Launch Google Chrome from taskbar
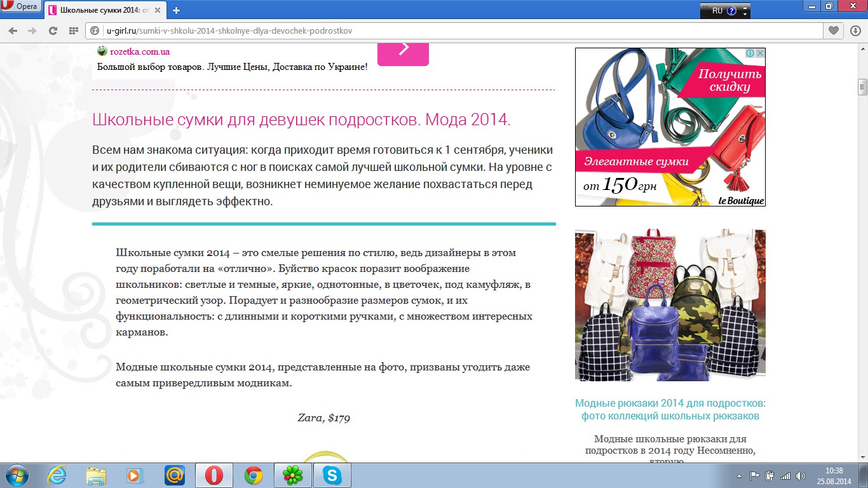868x488 pixels. click(254, 475)
